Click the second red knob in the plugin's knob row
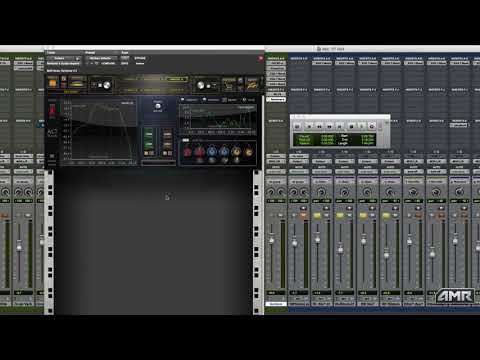Viewport: 480px width, 360px height. point(200,152)
